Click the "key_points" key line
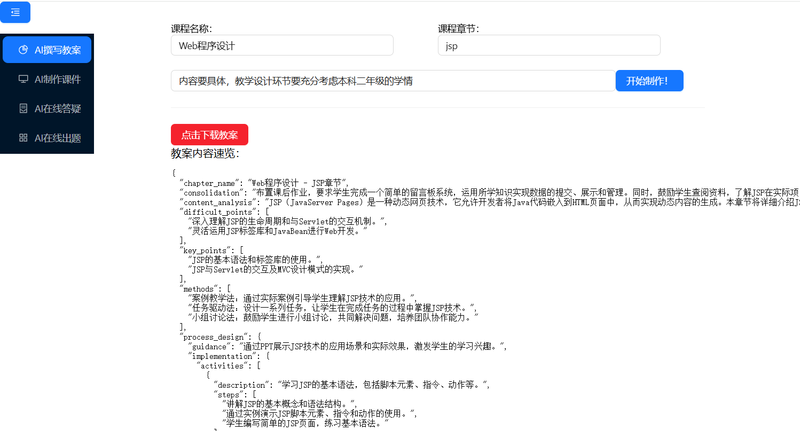The height and width of the screenshot is (431, 800). [x=211, y=250]
